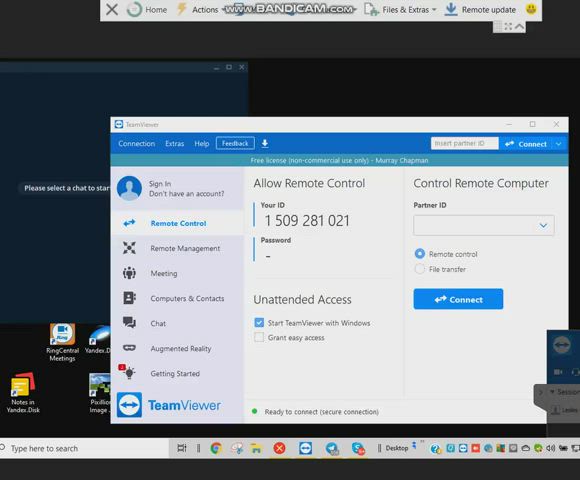Click Remote update in session toolbar

(480, 10)
